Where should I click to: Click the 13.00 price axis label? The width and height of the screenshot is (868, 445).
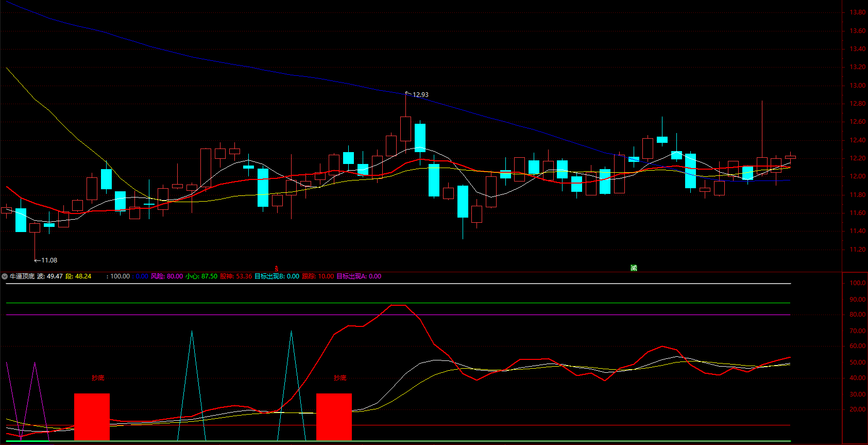(858, 86)
